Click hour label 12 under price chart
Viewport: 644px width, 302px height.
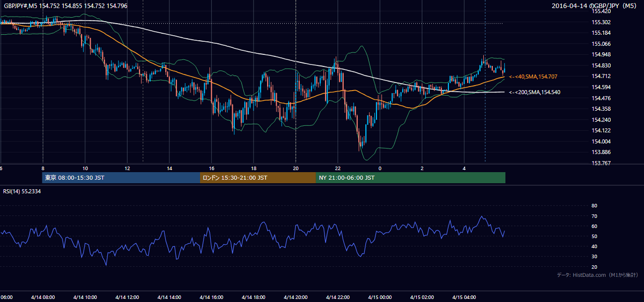coord(127,169)
